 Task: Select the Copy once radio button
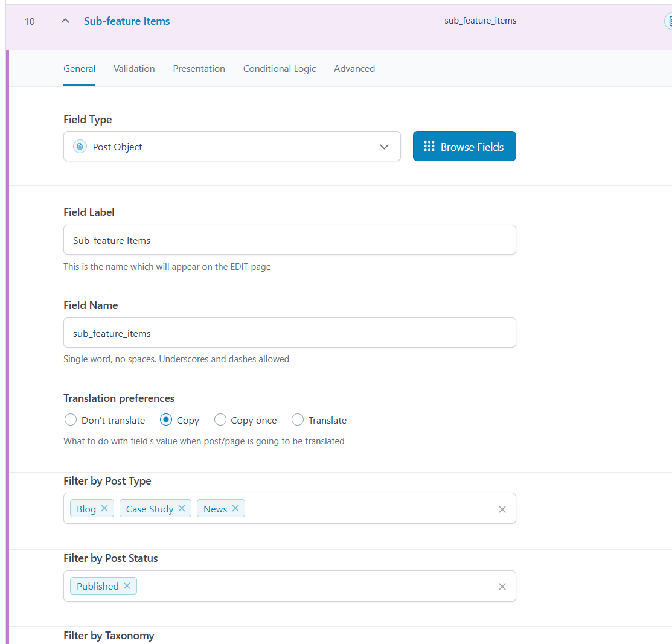tap(220, 420)
